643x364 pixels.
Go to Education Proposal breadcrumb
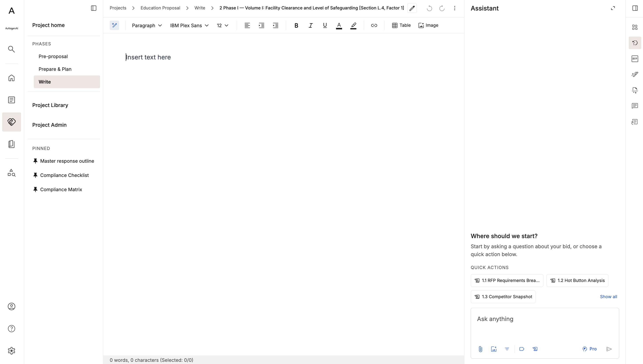point(160,8)
